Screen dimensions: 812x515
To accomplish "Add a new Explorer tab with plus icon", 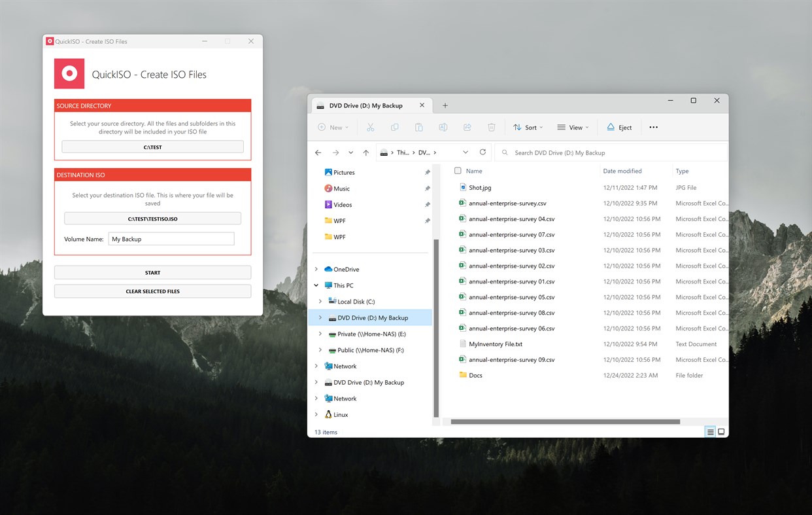I will [445, 105].
